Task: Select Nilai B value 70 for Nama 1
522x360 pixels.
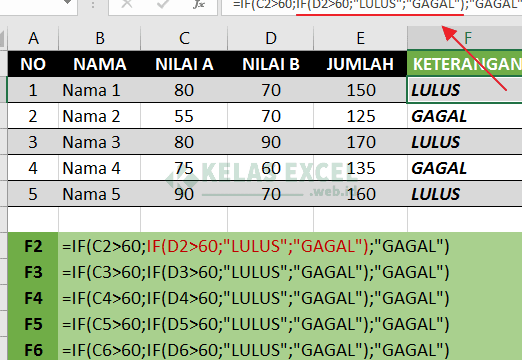Action: tap(271, 90)
